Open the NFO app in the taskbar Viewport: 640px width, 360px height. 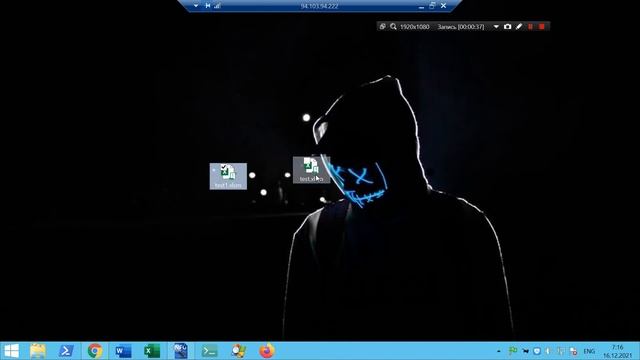point(180,351)
